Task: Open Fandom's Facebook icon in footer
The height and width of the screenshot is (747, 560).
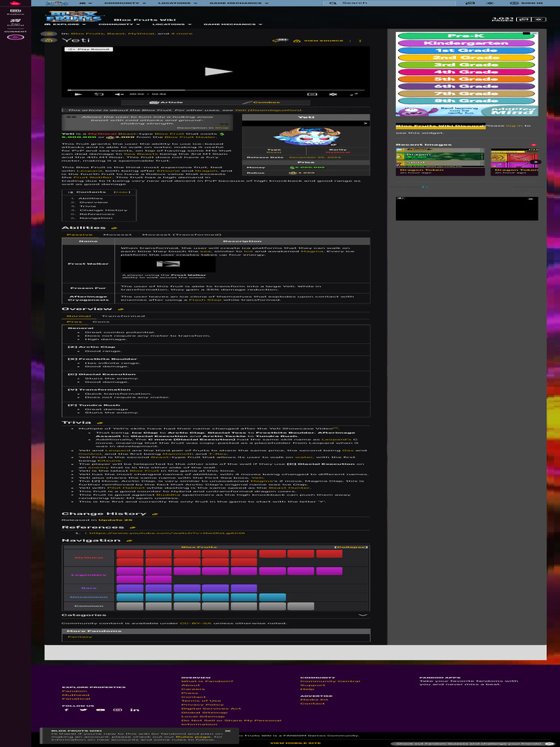Action: (x=66, y=711)
